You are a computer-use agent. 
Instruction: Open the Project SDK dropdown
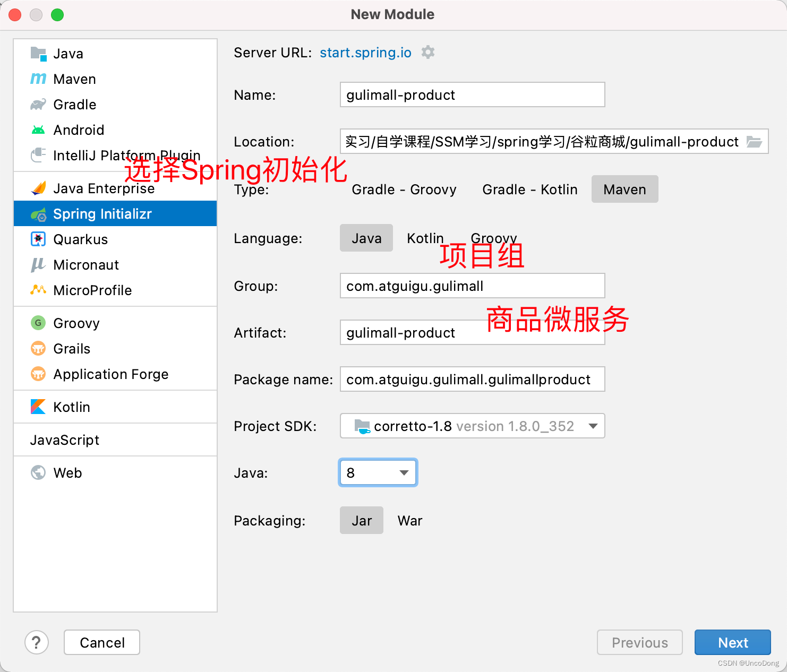coord(473,426)
